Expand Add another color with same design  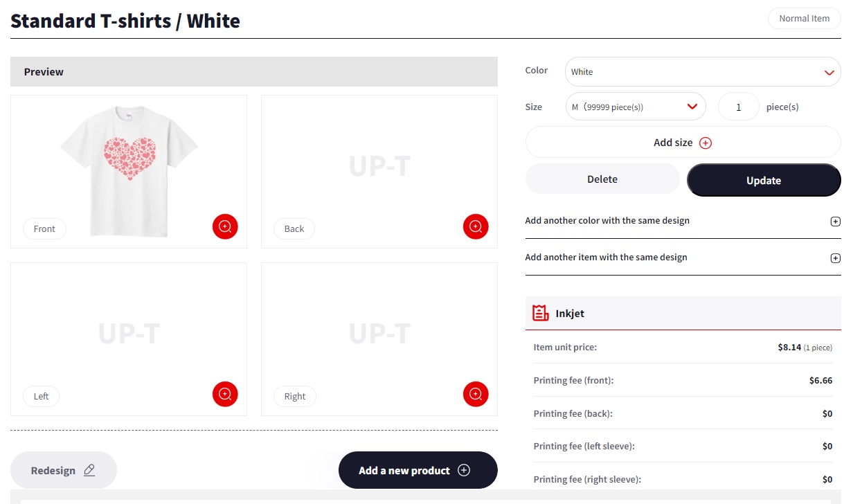pos(835,222)
